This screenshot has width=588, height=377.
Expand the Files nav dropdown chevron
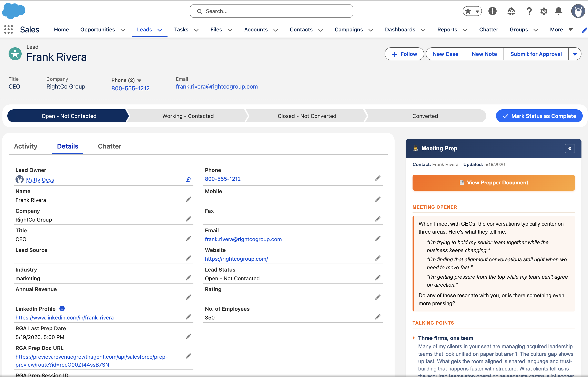230,30
